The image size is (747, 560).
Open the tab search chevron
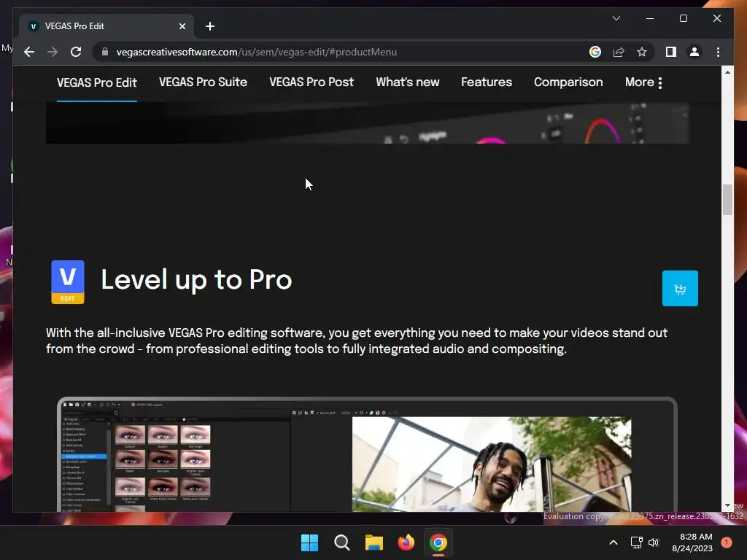[616, 18]
